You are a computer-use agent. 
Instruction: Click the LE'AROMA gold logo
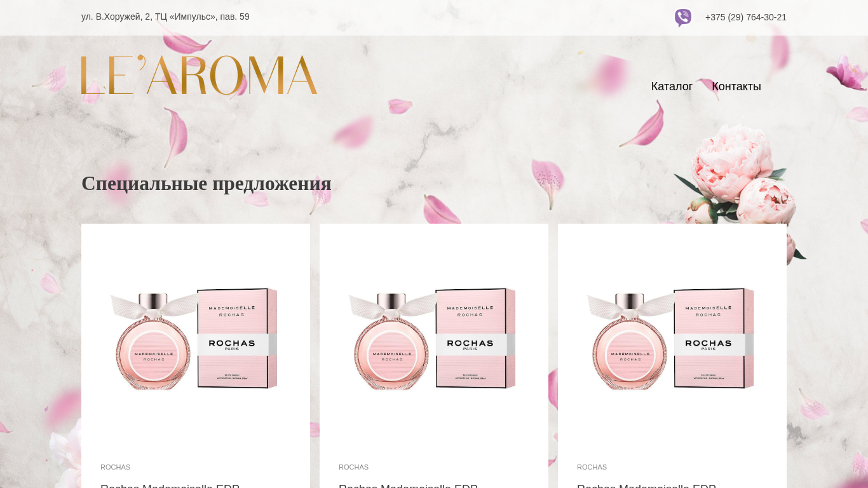pos(199,75)
